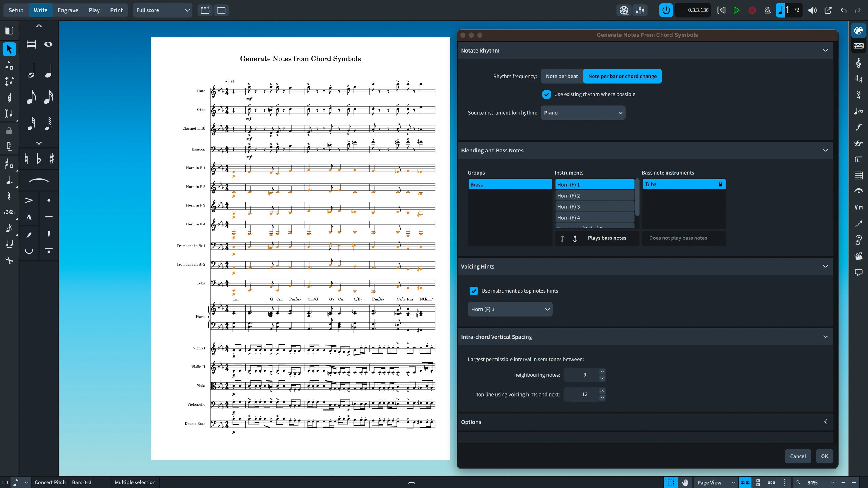
Task: Click OK in Generate Notes dialog
Action: (x=824, y=456)
